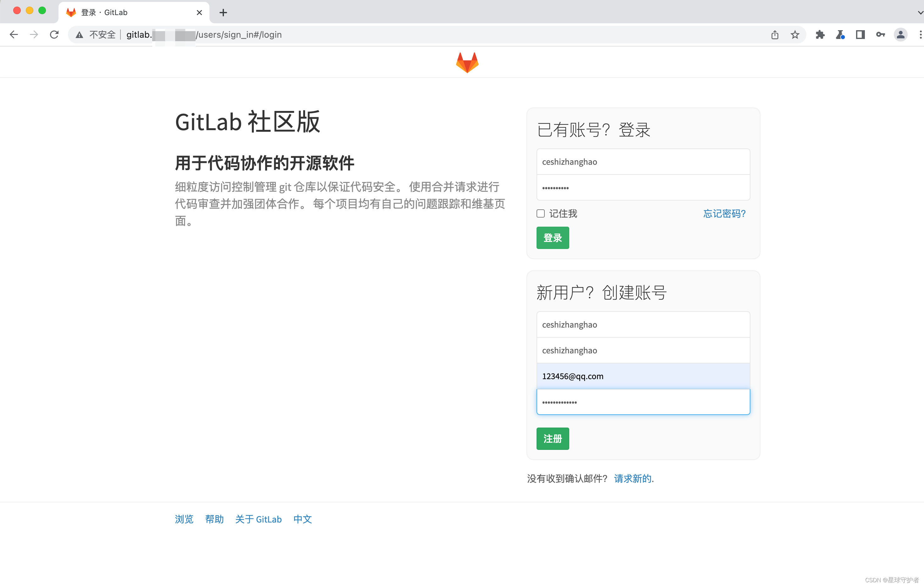This screenshot has height=586, width=924.
Task: Click the 用于代码协作的开源软件 subtitle
Action: tap(265, 163)
